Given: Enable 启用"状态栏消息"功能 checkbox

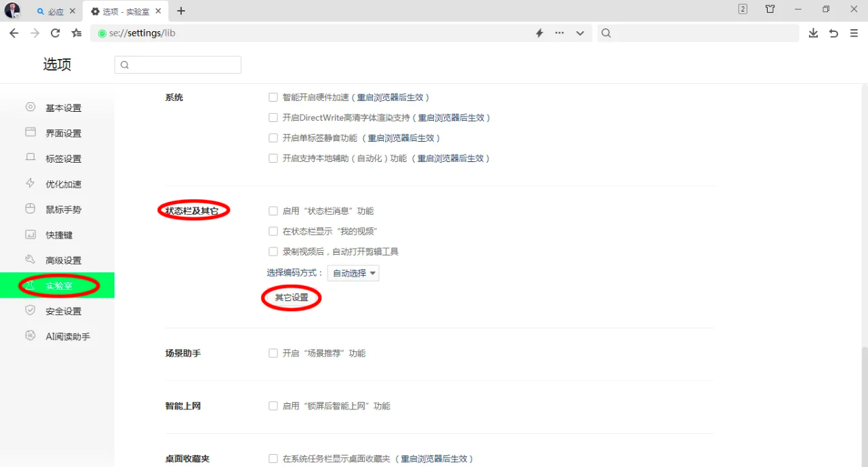Looking at the screenshot, I should 273,211.
